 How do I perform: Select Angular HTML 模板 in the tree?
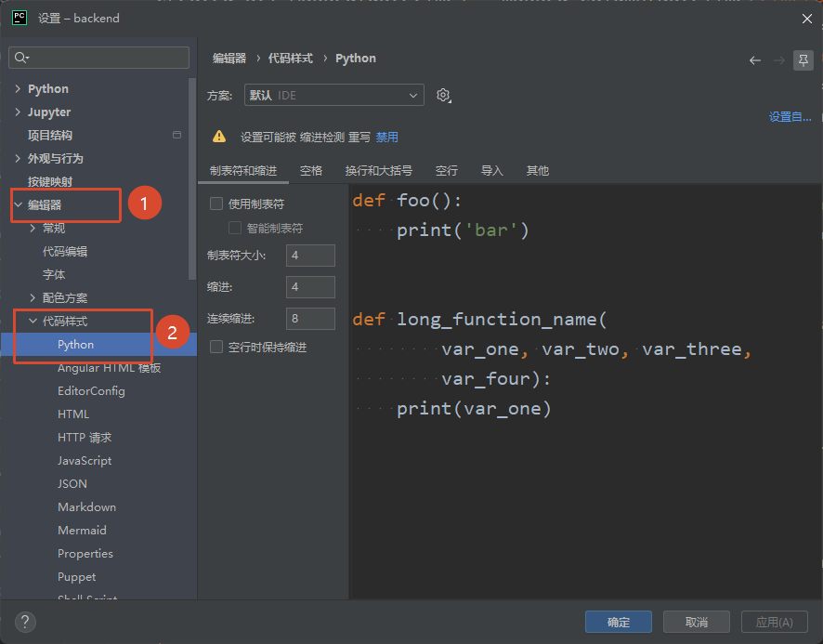[x=110, y=368]
